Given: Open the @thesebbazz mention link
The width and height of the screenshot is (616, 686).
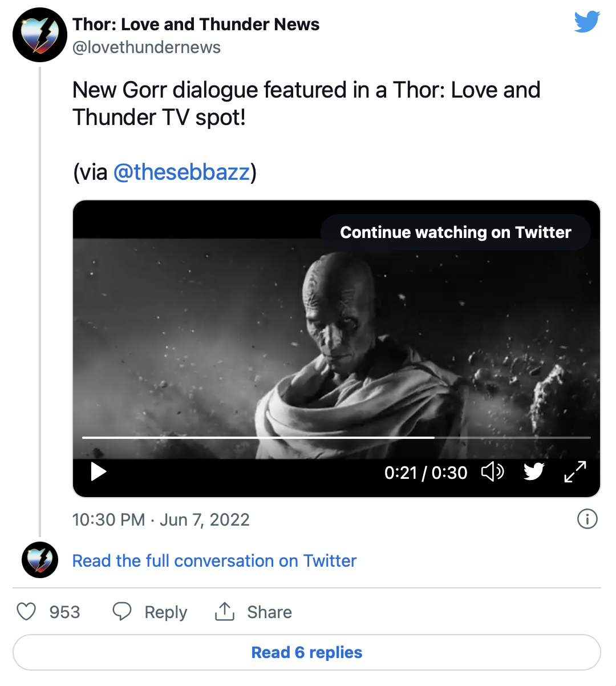Looking at the screenshot, I should coord(181,172).
